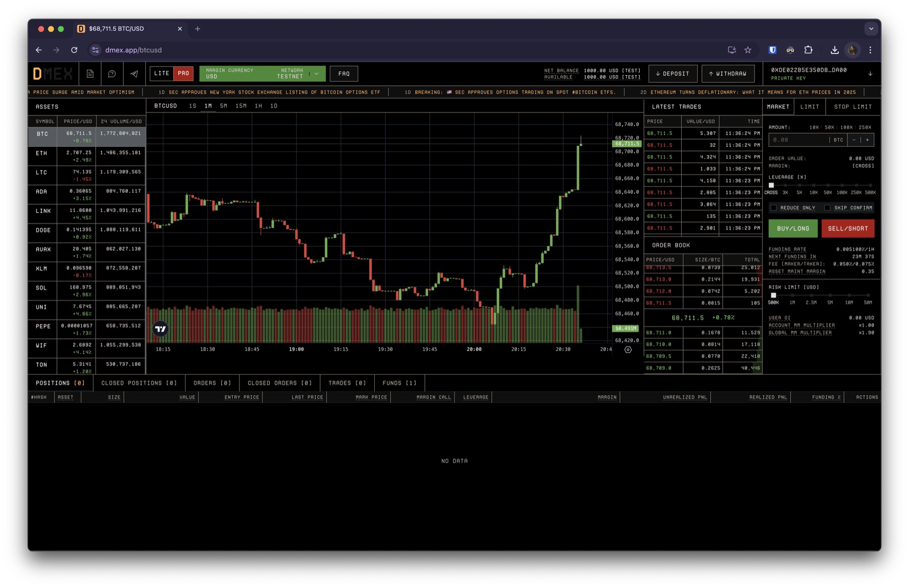The width and height of the screenshot is (909, 588).
Task: Switch to Closed Positions tab
Action: tap(139, 383)
